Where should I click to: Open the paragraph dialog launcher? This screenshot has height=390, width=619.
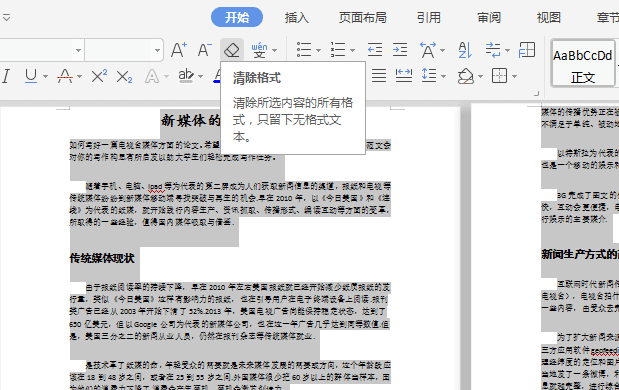[x=536, y=94]
